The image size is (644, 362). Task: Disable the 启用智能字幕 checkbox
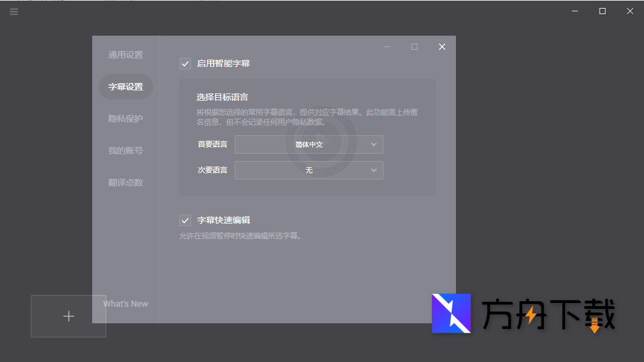click(x=185, y=63)
